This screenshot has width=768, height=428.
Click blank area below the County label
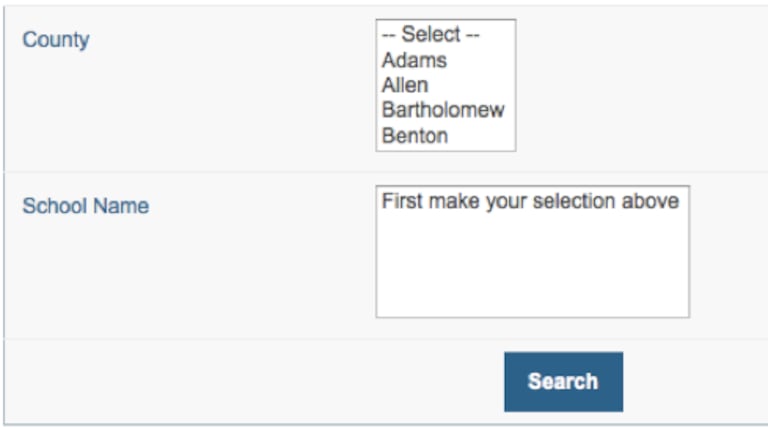point(100,110)
